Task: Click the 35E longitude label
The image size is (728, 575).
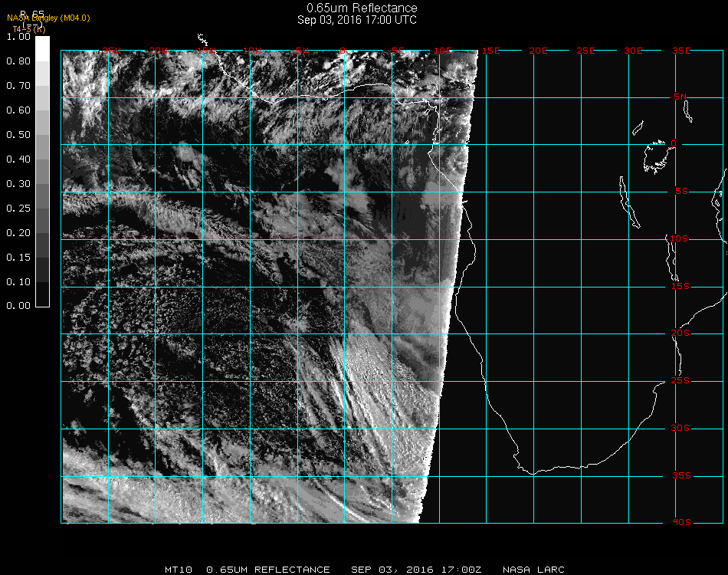Action: (x=681, y=51)
